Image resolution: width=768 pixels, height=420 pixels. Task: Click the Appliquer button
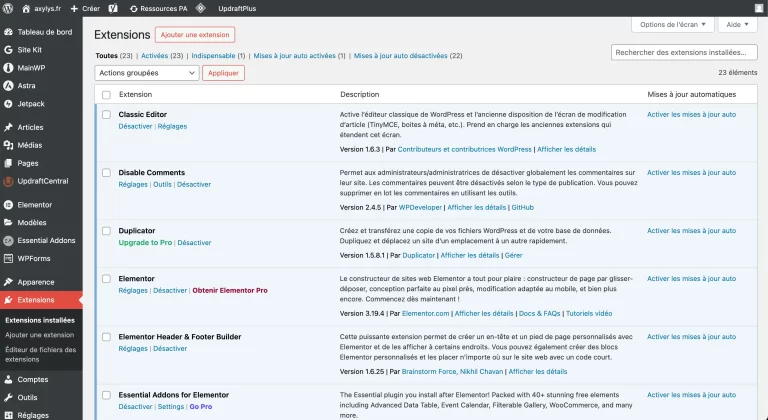click(x=223, y=73)
